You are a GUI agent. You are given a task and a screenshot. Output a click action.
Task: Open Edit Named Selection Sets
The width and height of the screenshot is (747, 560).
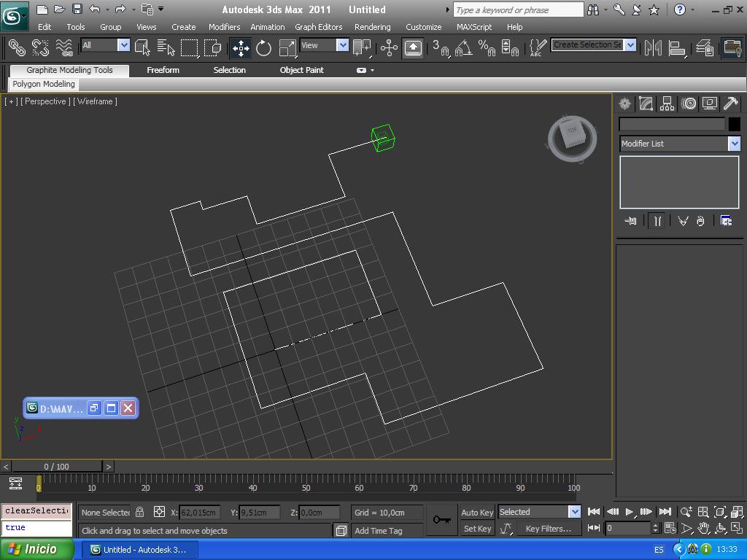click(538, 47)
